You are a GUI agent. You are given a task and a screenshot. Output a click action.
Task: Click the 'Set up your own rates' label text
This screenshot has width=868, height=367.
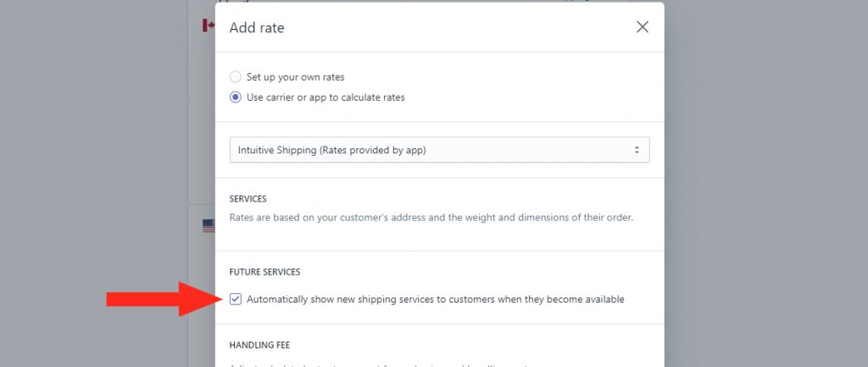[296, 77]
